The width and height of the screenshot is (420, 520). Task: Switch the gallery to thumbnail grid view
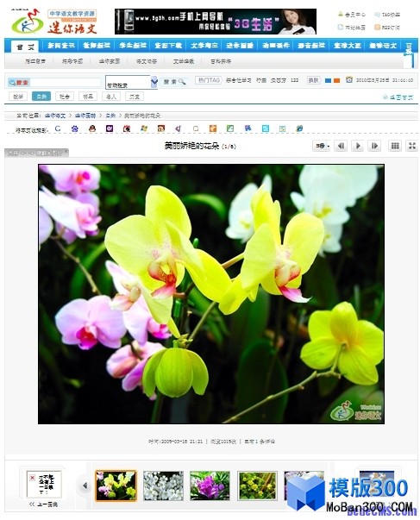coord(395,146)
